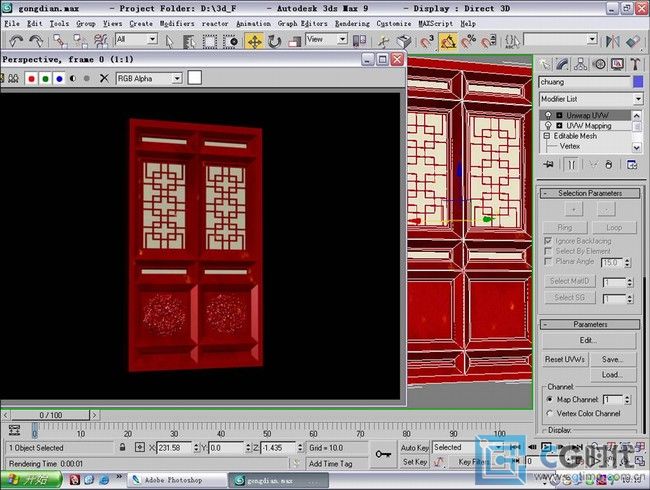Enable the blue channel in render window

click(x=59, y=78)
